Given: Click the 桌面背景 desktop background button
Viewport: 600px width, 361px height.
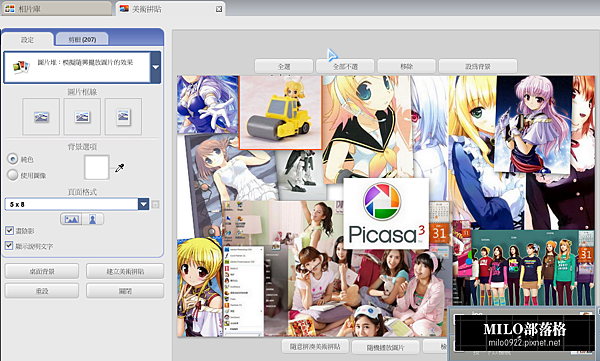Looking at the screenshot, I should 42,271.
